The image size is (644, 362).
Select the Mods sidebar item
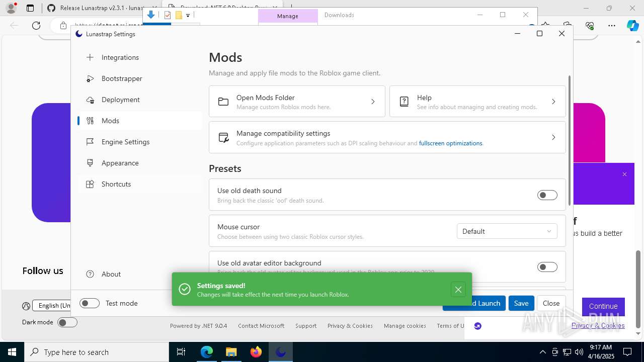coord(140,121)
